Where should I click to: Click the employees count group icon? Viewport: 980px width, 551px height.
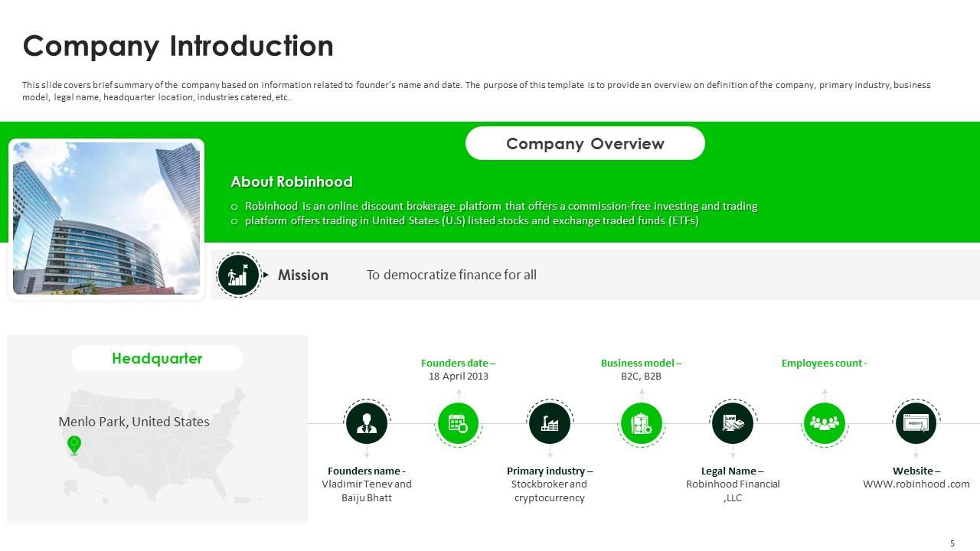pos(825,423)
